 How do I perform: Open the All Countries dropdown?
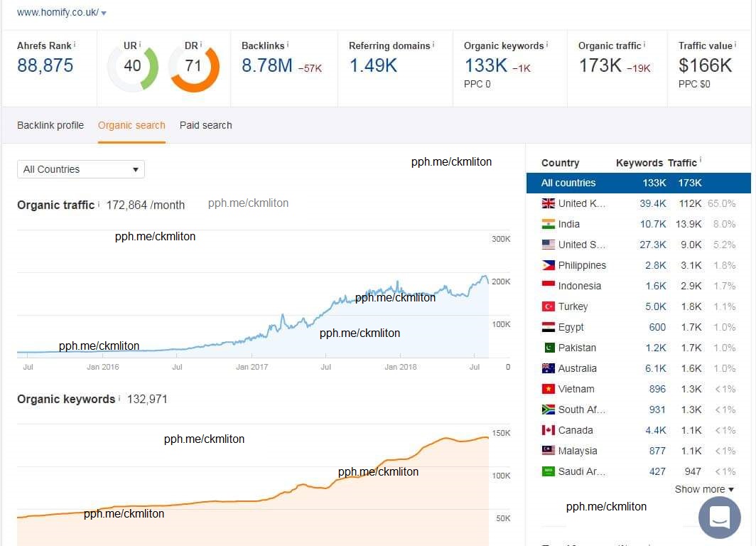[x=81, y=169]
